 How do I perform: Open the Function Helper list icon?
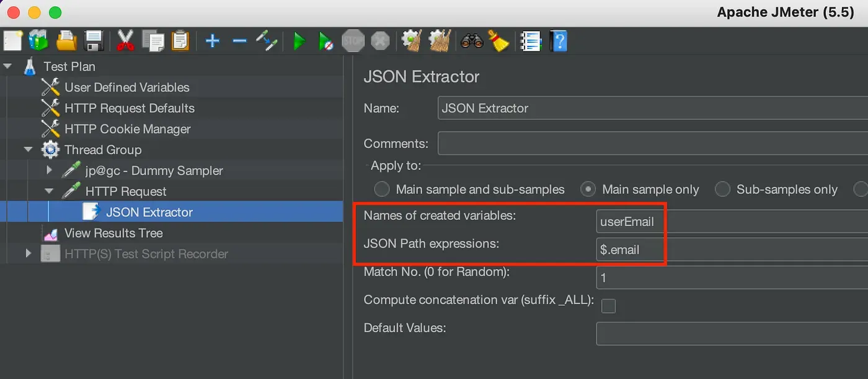click(x=531, y=41)
